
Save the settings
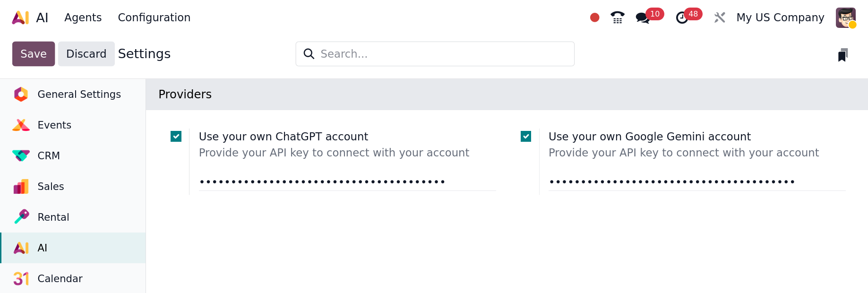click(33, 54)
